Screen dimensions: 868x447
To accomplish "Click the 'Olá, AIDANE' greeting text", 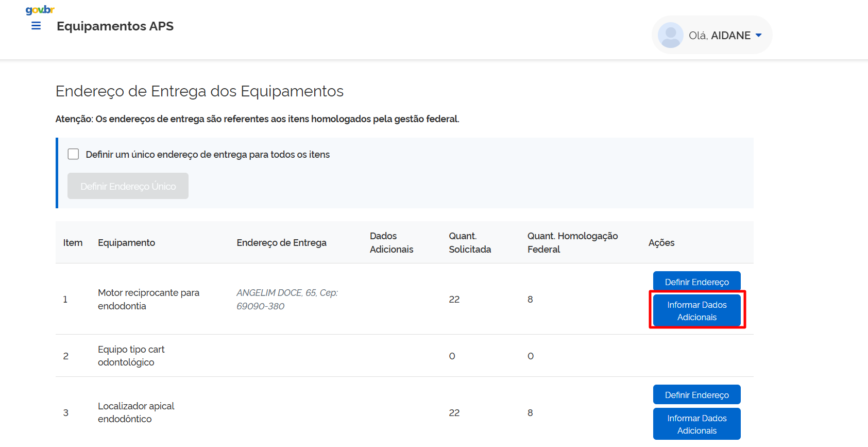I will pyautogui.click(x=719, y=36).
